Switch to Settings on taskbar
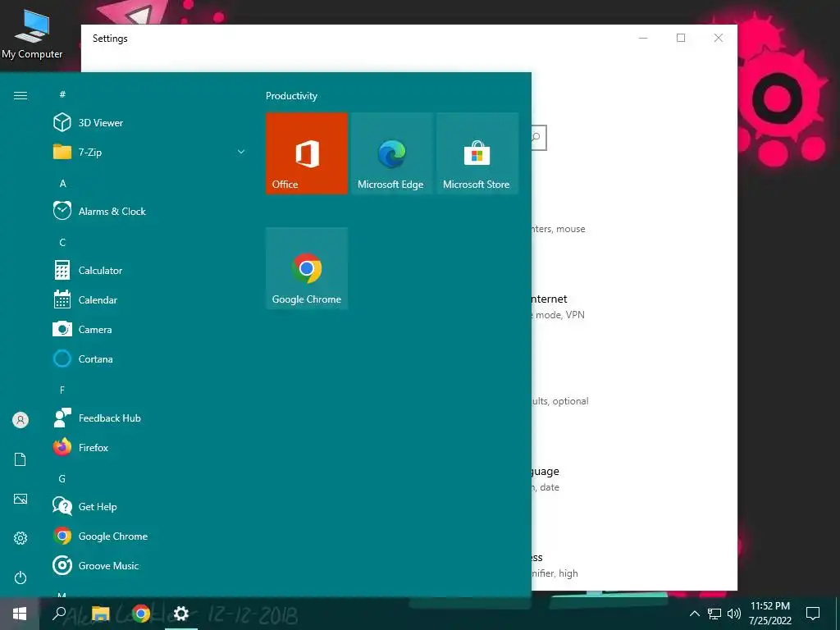Viewport: 840px width, 630px height. point(181,614)
